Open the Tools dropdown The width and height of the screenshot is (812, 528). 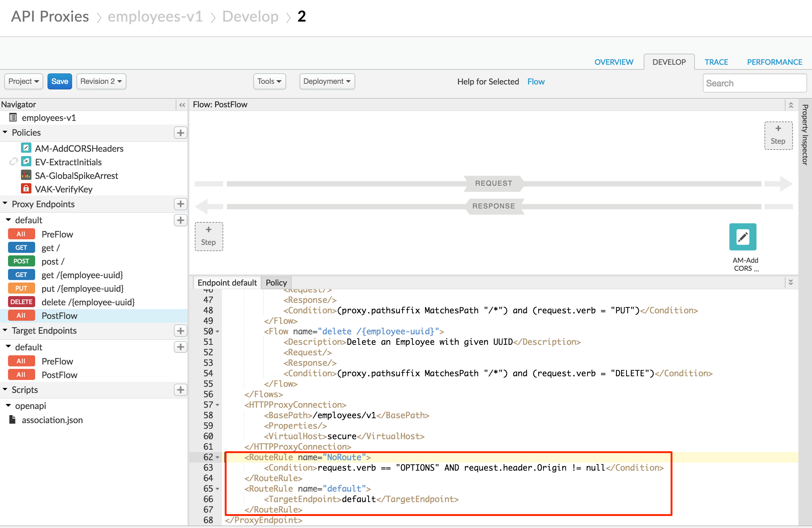269,81
